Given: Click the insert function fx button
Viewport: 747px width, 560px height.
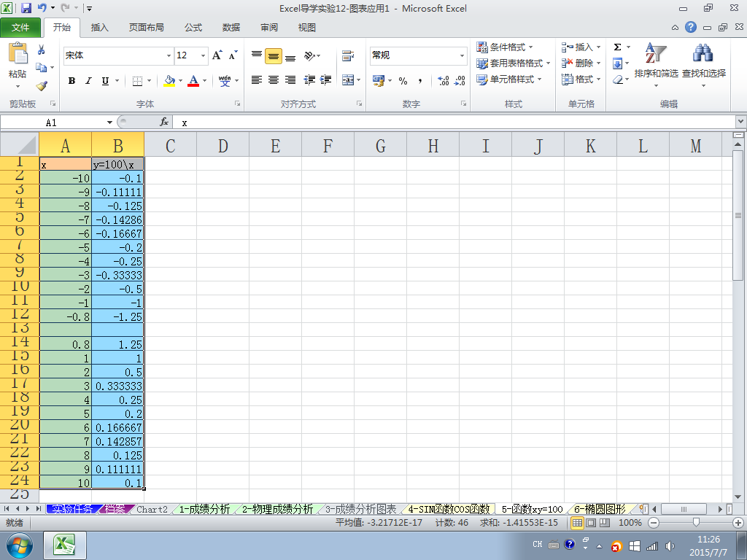Looking at the screenshot, I should coord(164,122).
